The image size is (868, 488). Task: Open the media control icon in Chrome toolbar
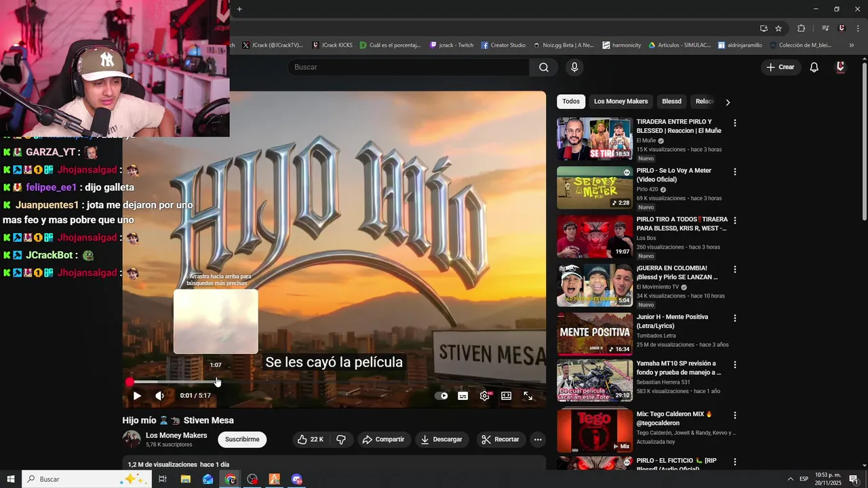(x=825, y=28)
